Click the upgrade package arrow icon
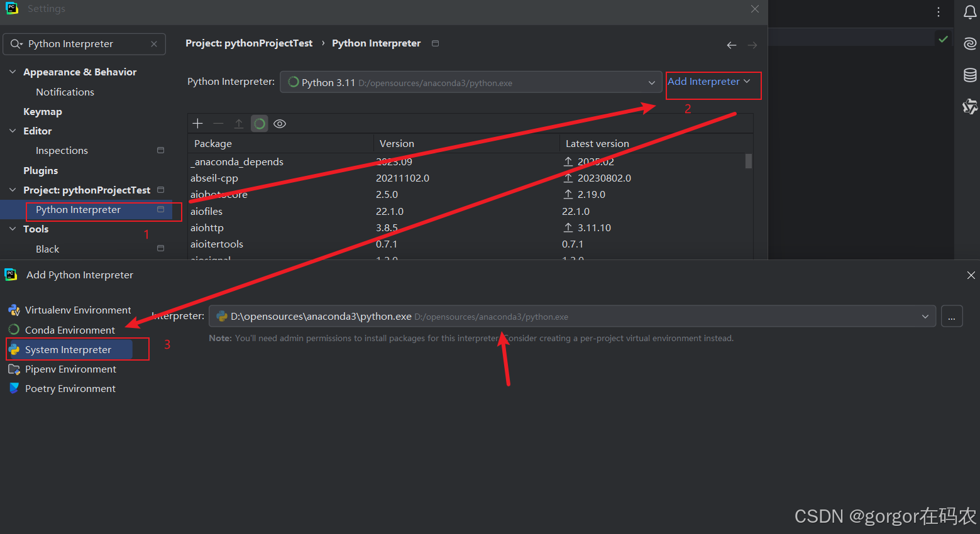 pos(239,124)
